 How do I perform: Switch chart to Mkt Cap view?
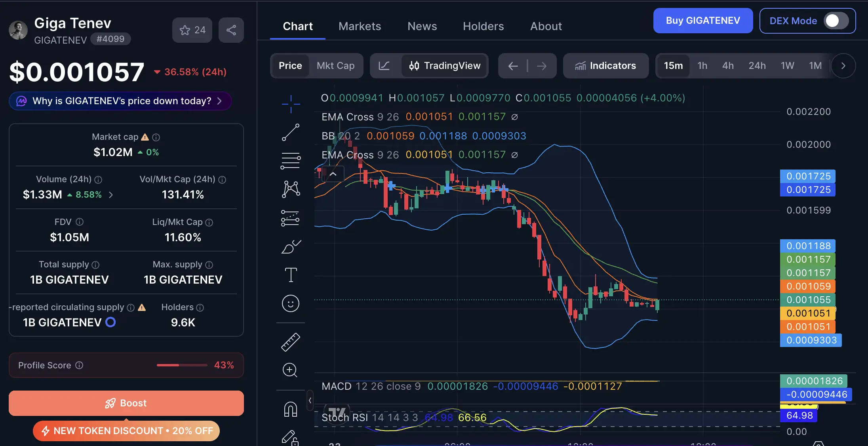pyautogui.click(x=335, y=66)
